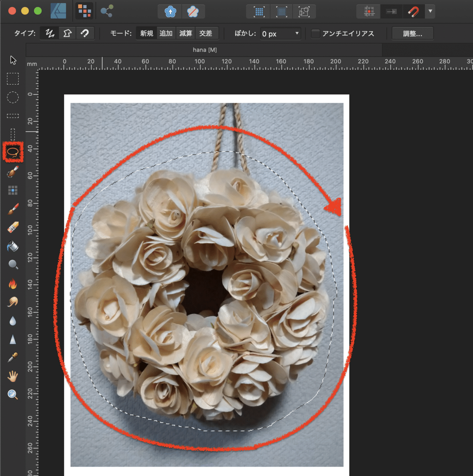
Task: Click the hana [M] document tab
Action: [205, 50]
